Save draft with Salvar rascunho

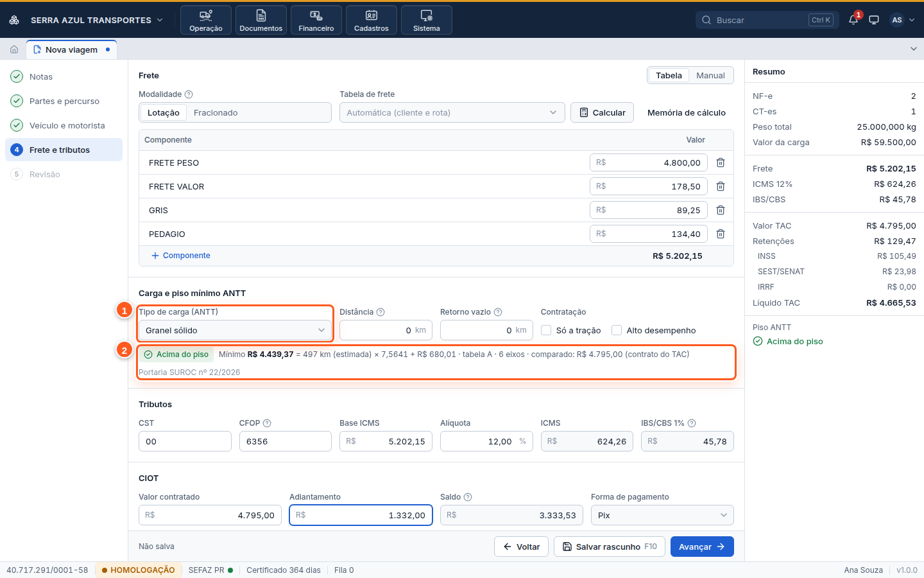(x=610, y=547)
